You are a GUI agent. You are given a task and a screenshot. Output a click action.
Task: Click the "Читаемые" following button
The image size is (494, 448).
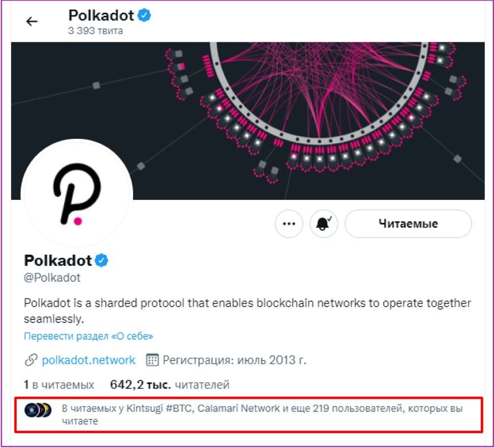point(408,224)
